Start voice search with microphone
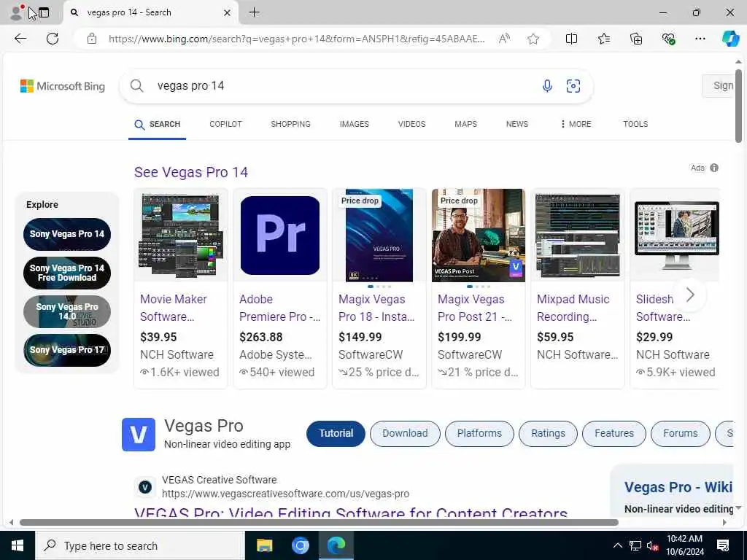747x560 pixels. (547, 86)
